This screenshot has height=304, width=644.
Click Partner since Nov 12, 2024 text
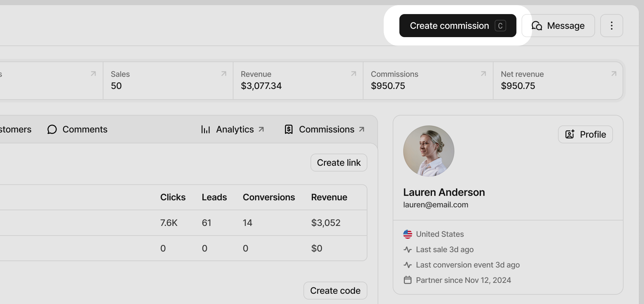click(x=464, y=280)
